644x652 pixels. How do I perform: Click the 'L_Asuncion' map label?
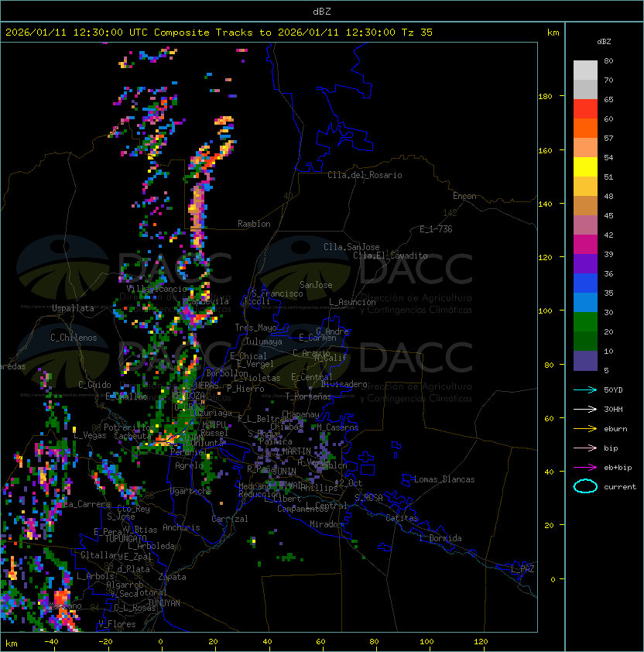point(352,302)
